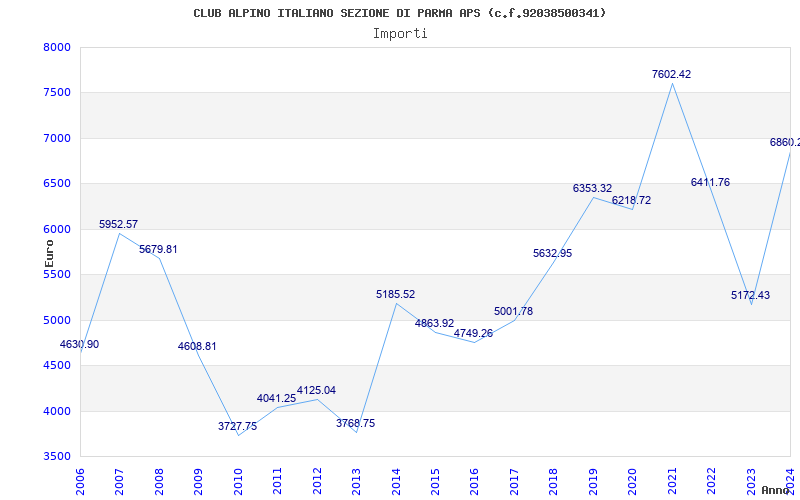This screenshot has height=500, width=800.
Task: Click the 2011 x-axis year label
Action: (x=277, y=481)
